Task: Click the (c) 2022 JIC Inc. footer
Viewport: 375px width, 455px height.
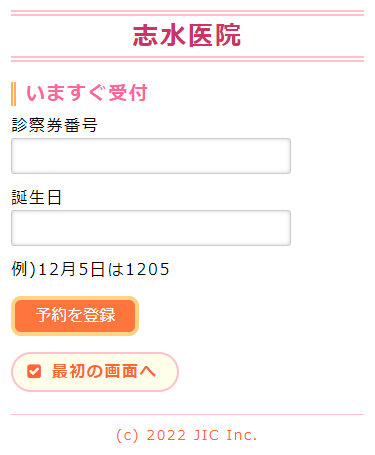Action: (187, 435)
